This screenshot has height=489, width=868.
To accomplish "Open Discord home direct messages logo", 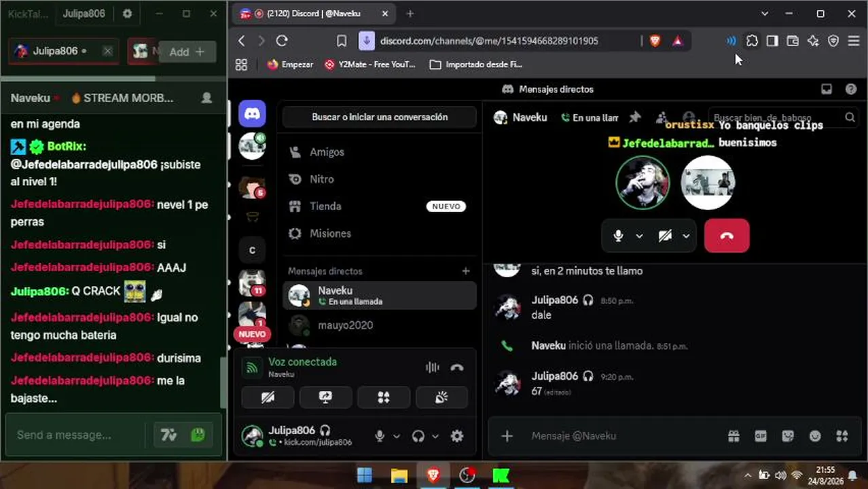I will 253,113.
